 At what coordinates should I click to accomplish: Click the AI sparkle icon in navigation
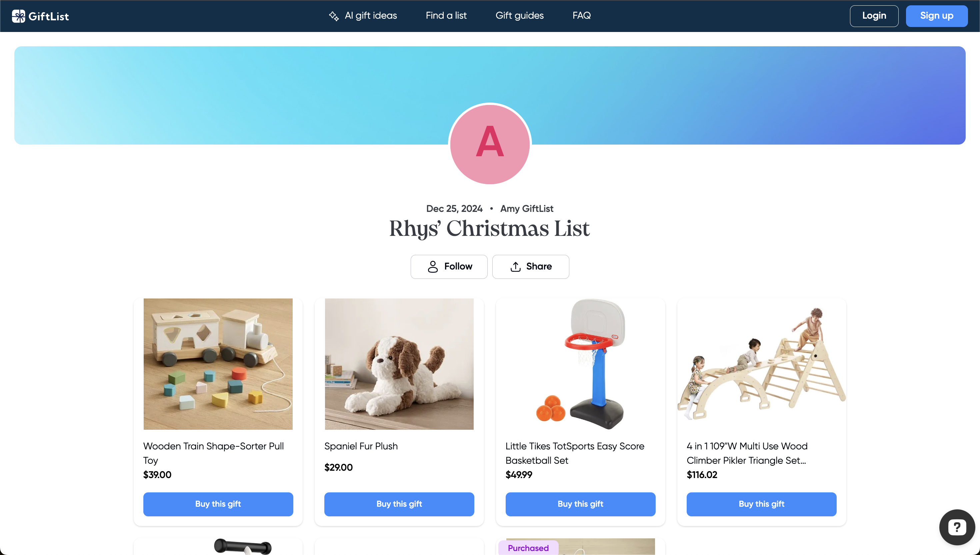[334, 16]
